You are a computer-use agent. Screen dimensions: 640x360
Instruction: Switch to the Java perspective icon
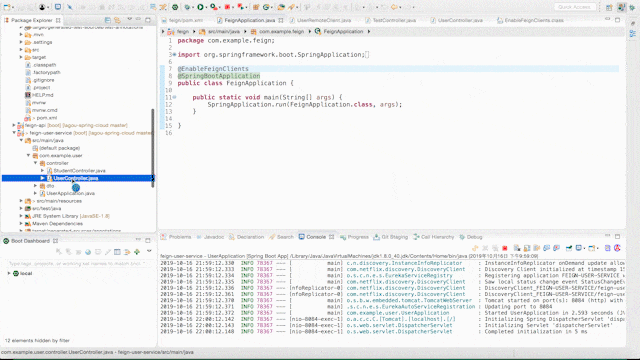tap(622, 7)
